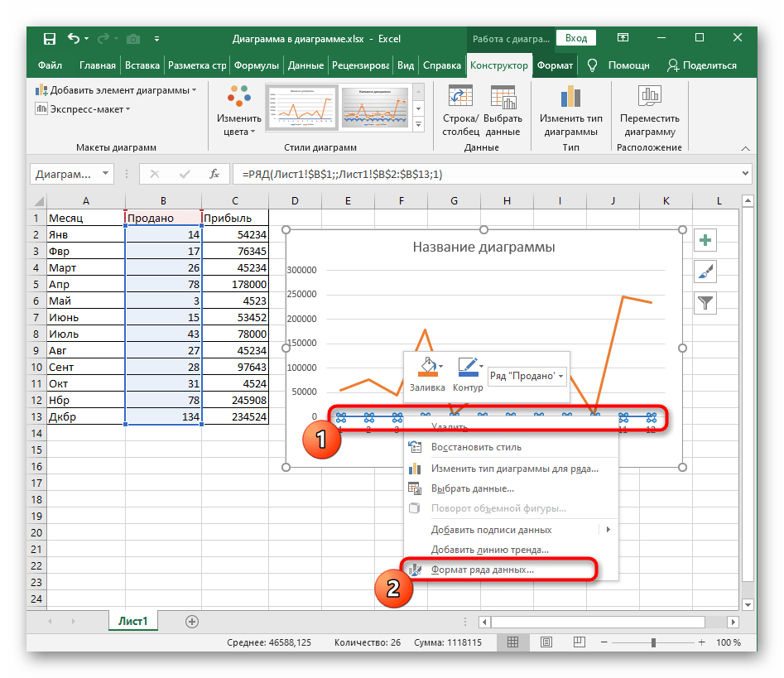The height and width of the screenshot is (678, 784).
Task: Open the Файл tab
Action: tap(50, 65)
